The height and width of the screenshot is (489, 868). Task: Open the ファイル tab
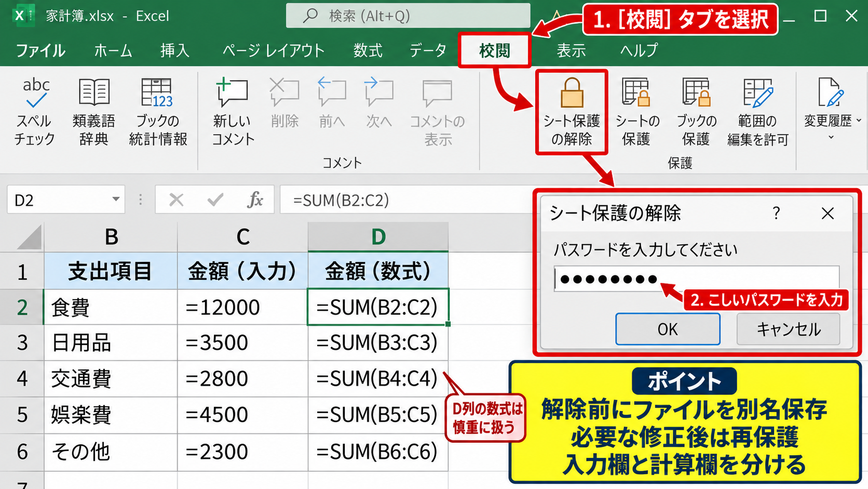40,50
